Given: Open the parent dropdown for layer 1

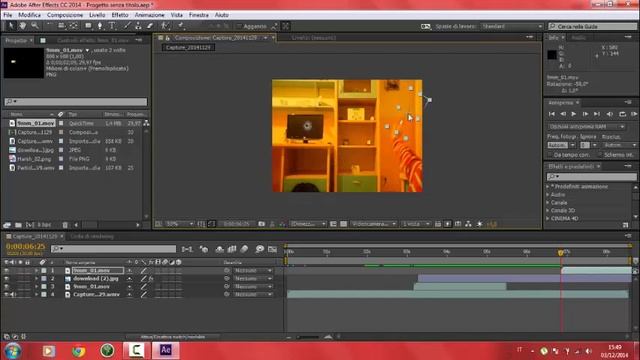Looking at the screenshot, I should 252,271.
